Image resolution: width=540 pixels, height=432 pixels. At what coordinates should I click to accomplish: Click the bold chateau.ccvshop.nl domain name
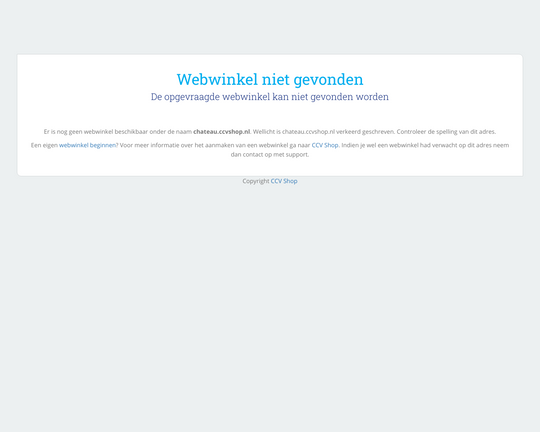(x=221, y=132)
